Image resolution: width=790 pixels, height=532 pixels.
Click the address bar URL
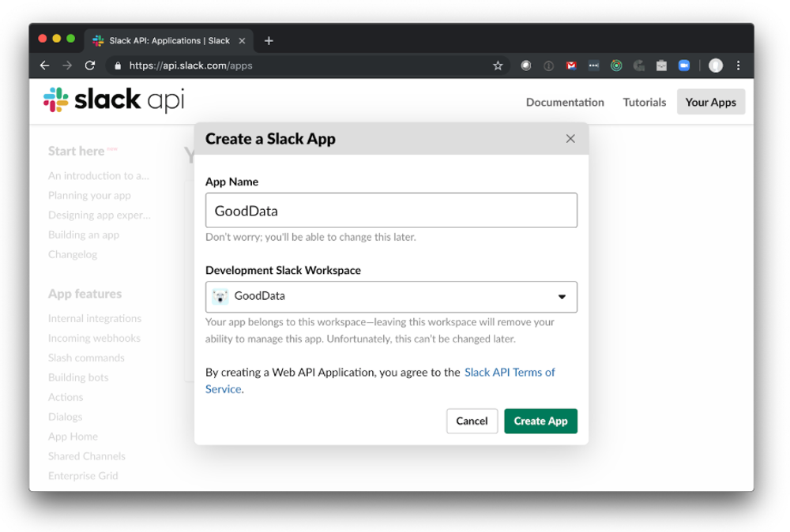click(x=190, y=66)
